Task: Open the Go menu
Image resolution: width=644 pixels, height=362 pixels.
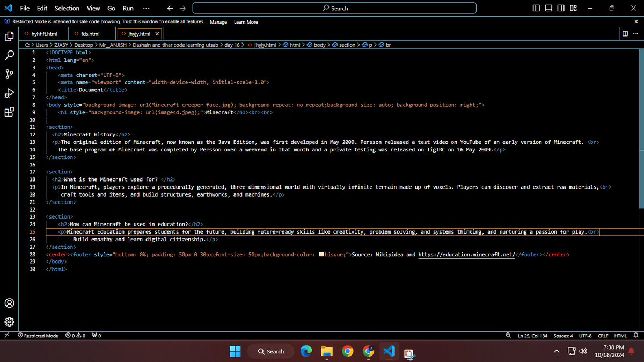Action: [x=111, y=8]
